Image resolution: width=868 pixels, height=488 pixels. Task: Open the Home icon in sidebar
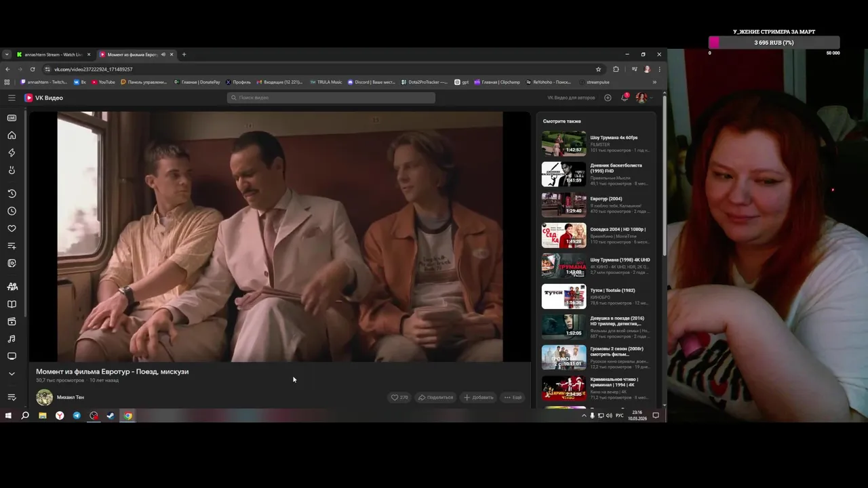12,135
